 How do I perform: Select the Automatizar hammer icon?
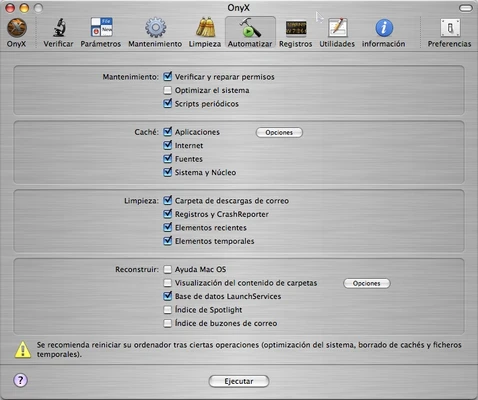coord(250,27)
